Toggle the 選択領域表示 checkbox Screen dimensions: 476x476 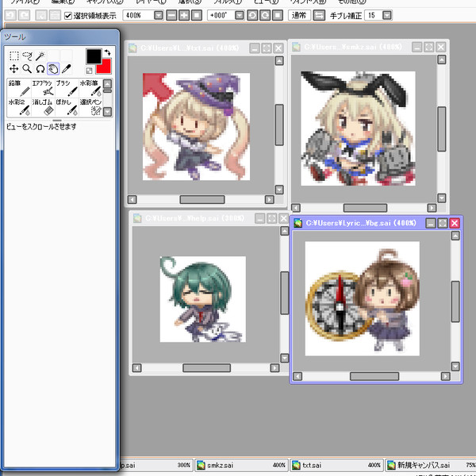[68, 15]
